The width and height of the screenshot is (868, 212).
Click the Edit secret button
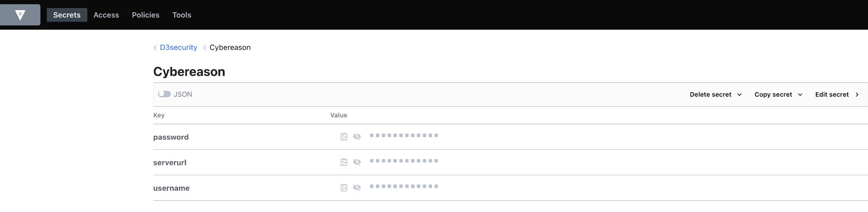[837, 94]
